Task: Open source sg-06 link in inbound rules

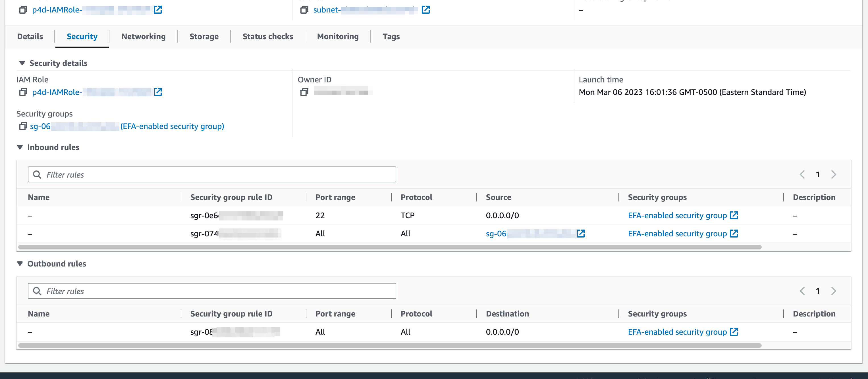Action: point(531,234)
